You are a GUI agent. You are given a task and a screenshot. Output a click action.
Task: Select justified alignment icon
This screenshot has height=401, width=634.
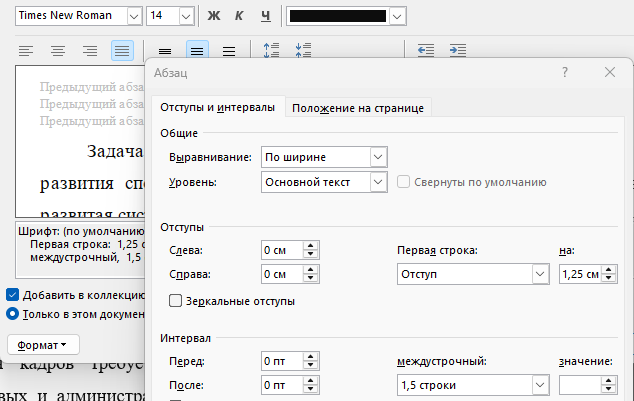(122, 51)
